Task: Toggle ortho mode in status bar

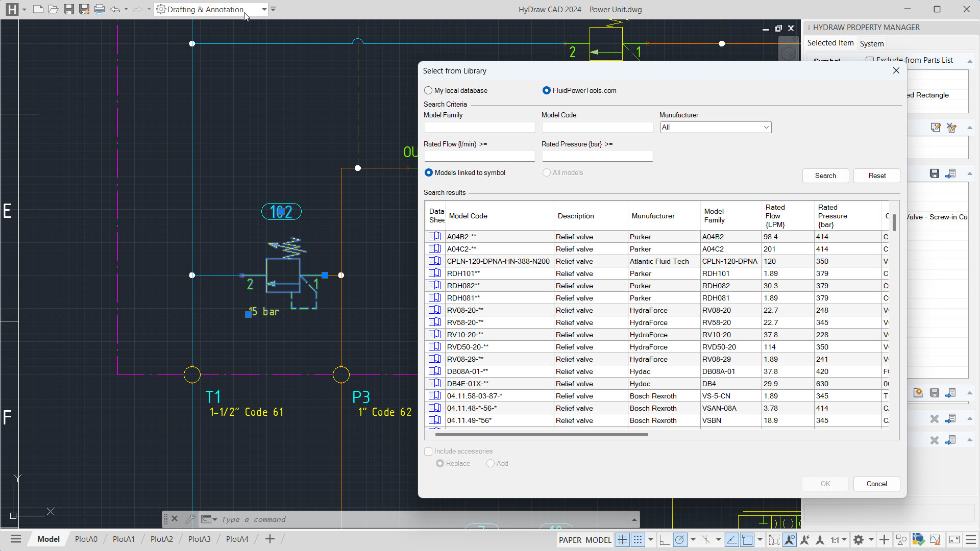Action: point(665,540)
